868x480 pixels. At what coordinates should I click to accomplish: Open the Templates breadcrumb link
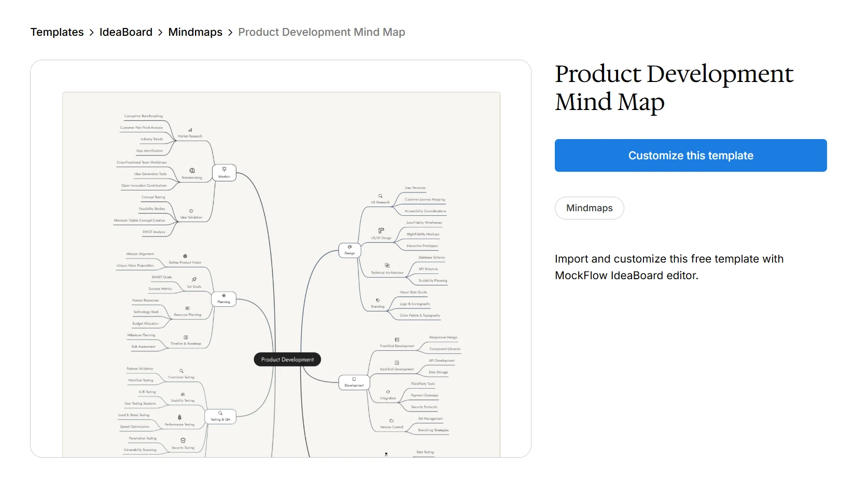point(57,32)
